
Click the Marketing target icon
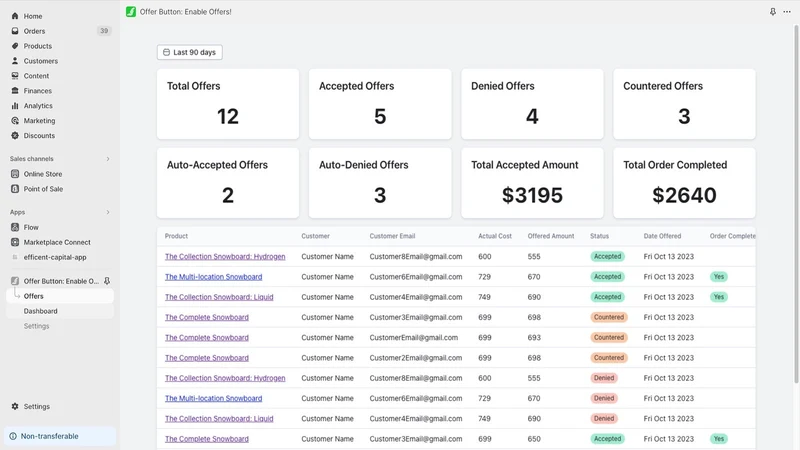(x=15, y=120)
